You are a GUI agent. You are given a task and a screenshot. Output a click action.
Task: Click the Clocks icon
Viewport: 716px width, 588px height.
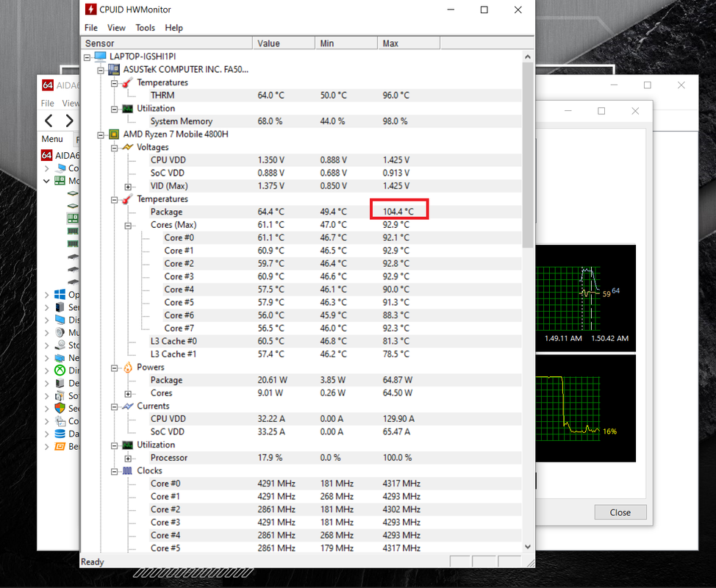[127, 470]
